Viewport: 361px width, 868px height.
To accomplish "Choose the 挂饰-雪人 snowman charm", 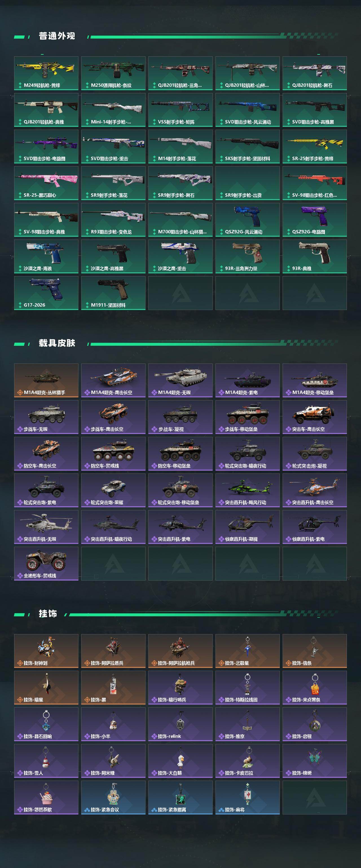I will [46, 761].
